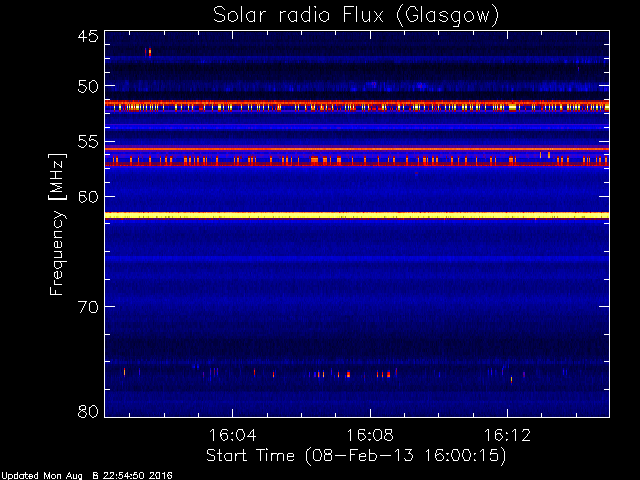Click the 60 frequency tick label
Viewport: 640px width, 480px height.
coord(88,197)
